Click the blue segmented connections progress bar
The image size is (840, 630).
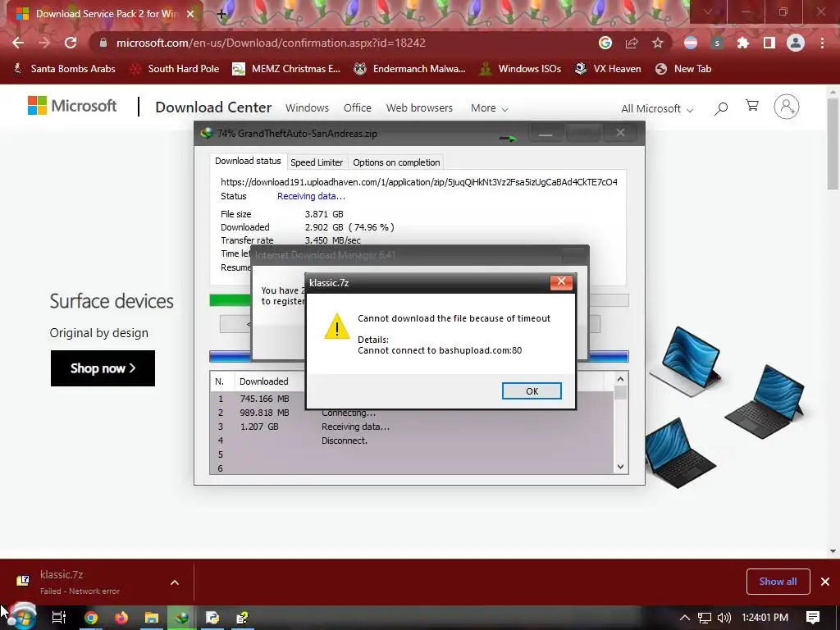[x=231, y=356]
